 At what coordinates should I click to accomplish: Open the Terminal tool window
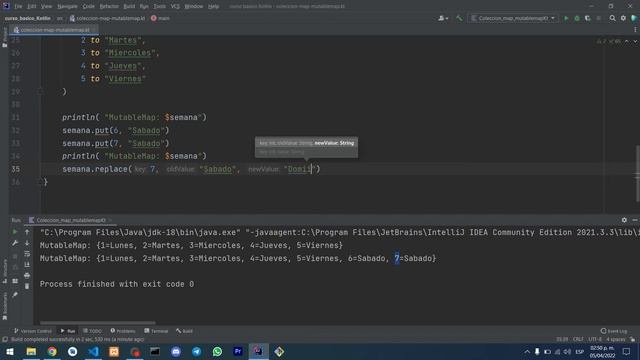156,331
